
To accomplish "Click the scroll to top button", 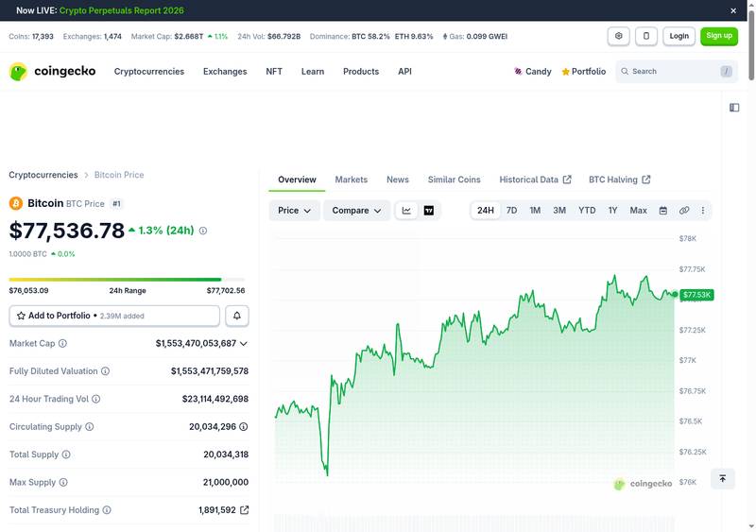I will point(722,478).
